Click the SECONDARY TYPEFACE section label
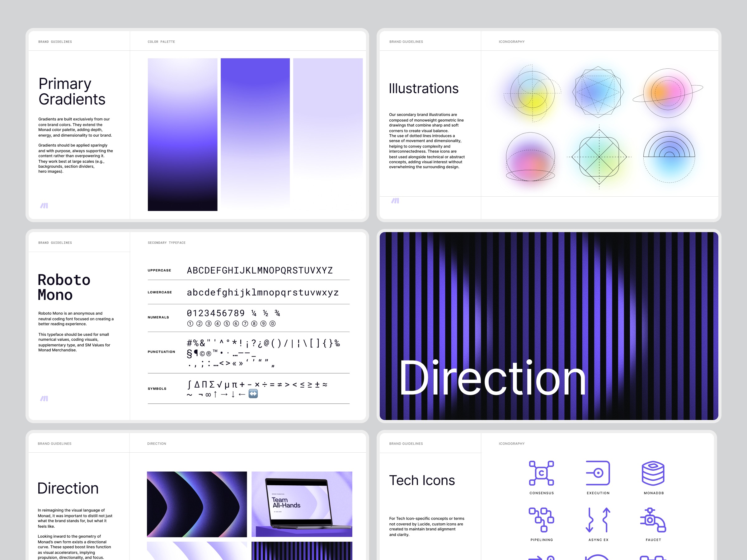The height and width of the screenshot is (560, 747). point(167,243)
